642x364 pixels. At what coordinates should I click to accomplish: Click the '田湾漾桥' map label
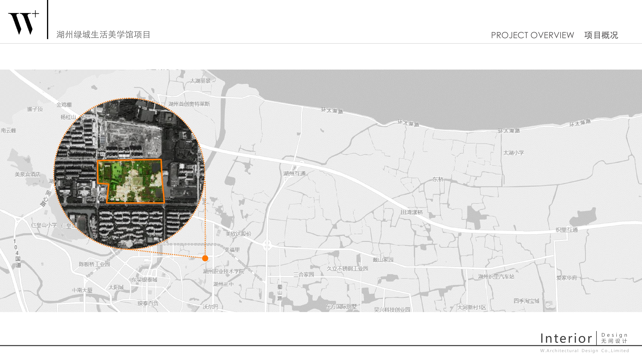coord(412,212)
